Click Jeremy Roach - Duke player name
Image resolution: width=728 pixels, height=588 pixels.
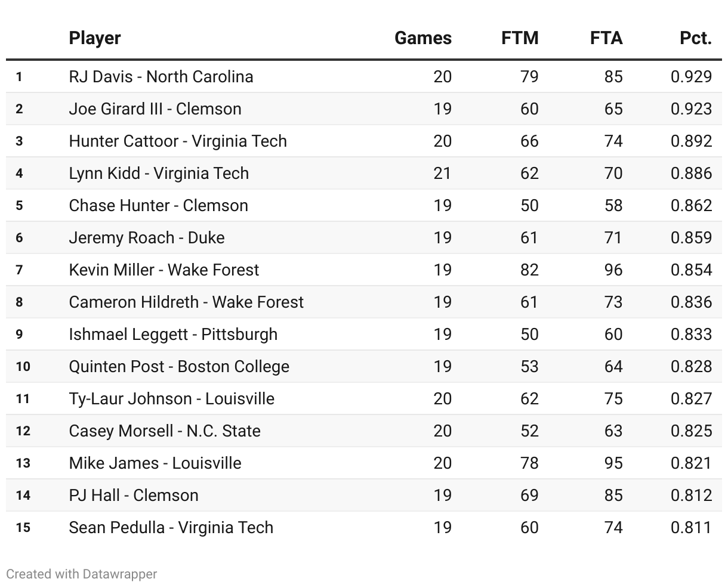[x=147, y=237]
